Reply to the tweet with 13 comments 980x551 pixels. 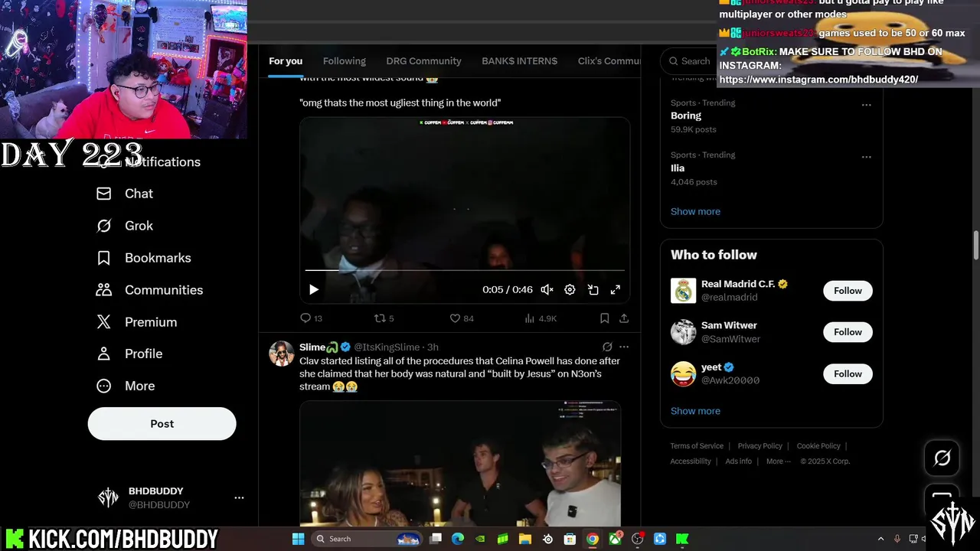311,318
